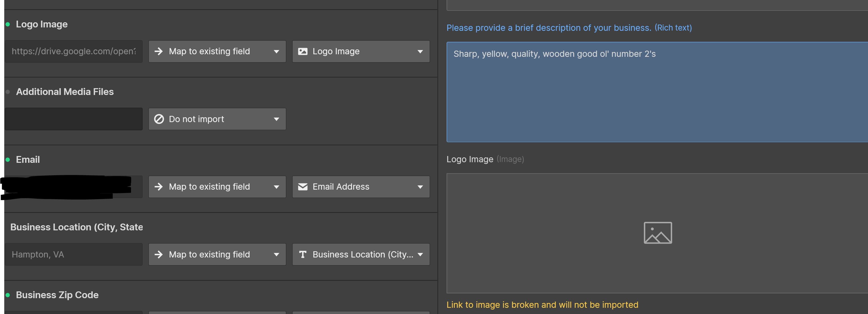Click the green status dot beside Logo Image
The image size is (868, 314).
[8, 25]
